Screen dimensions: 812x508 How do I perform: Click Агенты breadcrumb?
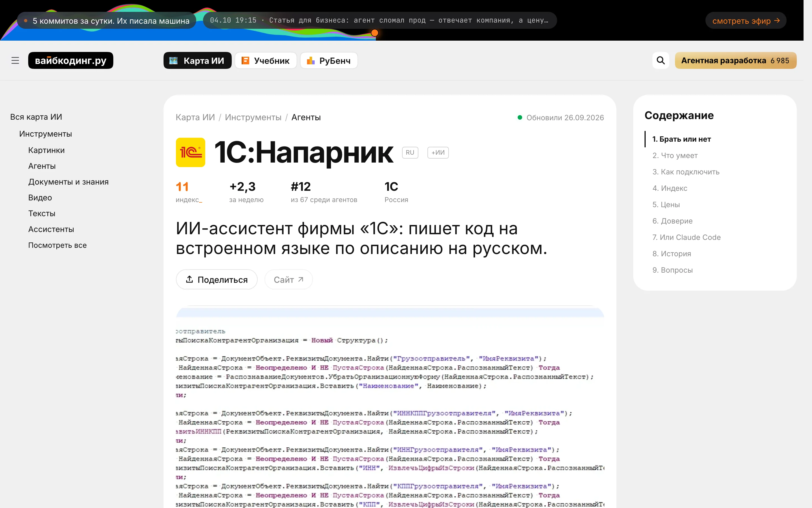306,117
